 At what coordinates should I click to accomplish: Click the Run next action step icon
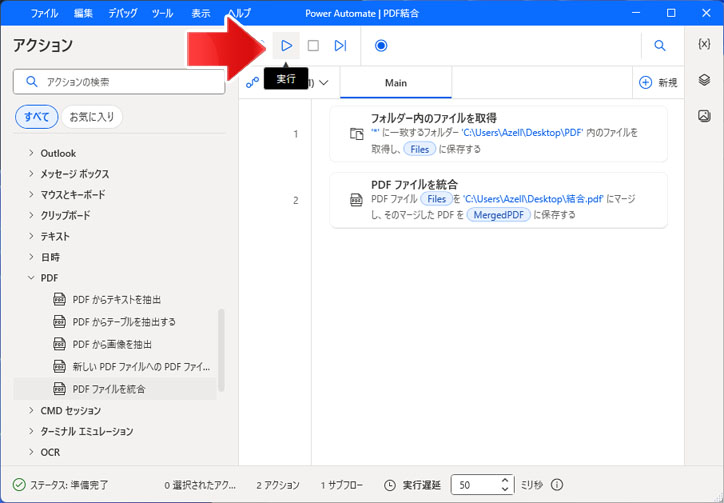coord(340,46)
